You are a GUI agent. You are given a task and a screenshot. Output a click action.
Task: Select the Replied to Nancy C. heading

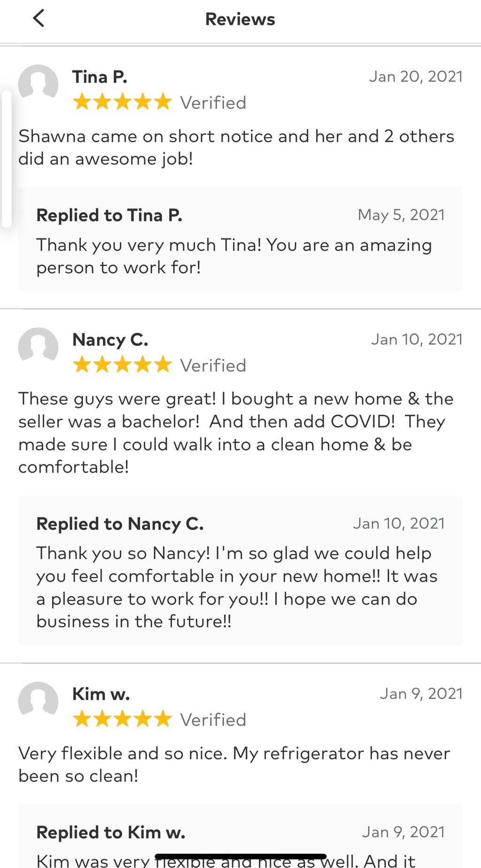[120, 524]
